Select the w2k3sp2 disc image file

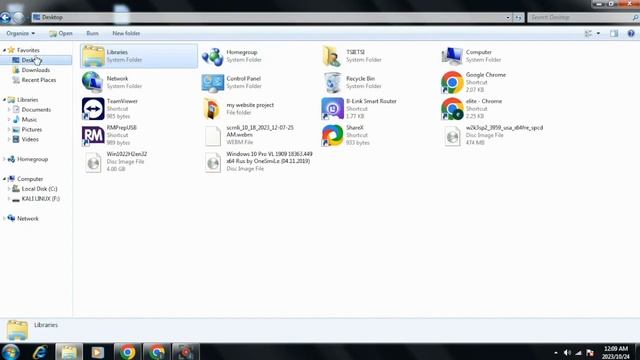pyautogui.click(x=452, y=136)
